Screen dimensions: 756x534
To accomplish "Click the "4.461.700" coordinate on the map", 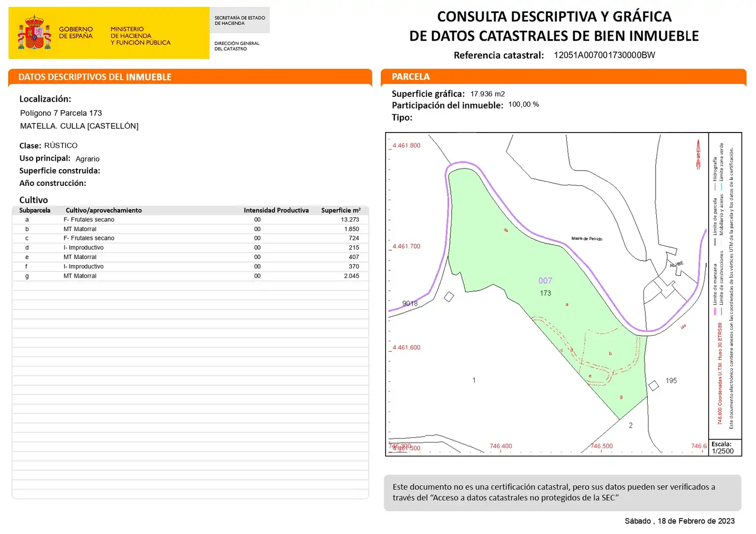I will pos(406,246).
